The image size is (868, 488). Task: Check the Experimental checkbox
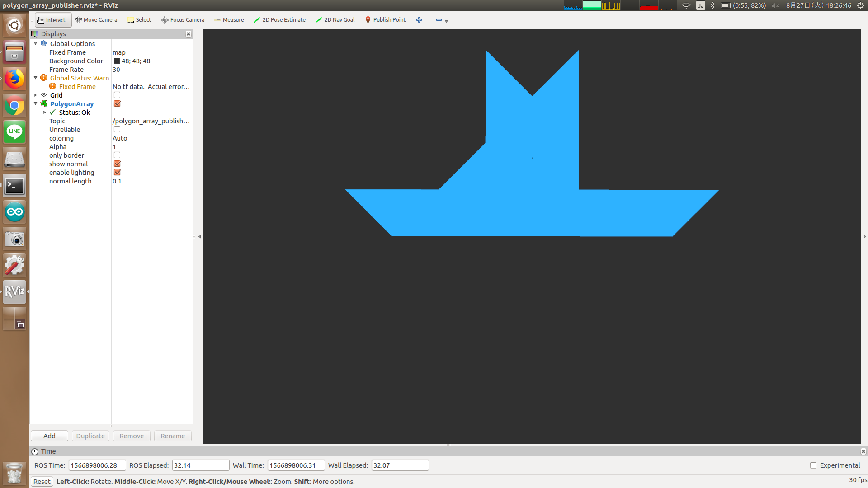813,465
